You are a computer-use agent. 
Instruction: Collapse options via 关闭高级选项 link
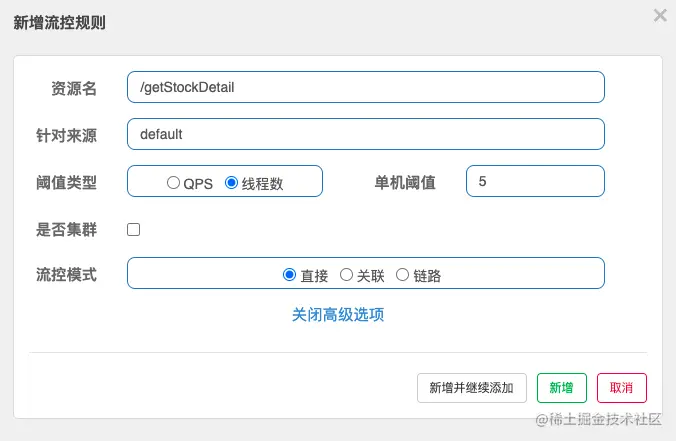338,315
